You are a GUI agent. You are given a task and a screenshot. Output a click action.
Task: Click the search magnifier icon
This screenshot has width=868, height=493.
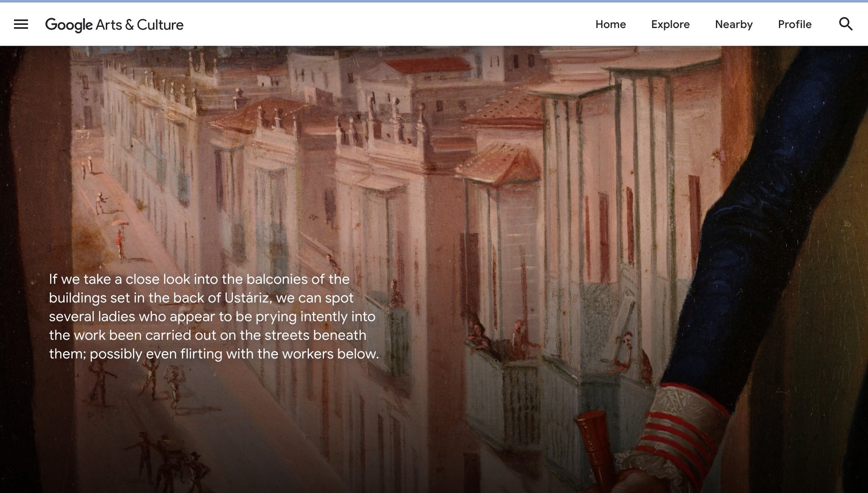pyautogui.click(x=845, y=24)
